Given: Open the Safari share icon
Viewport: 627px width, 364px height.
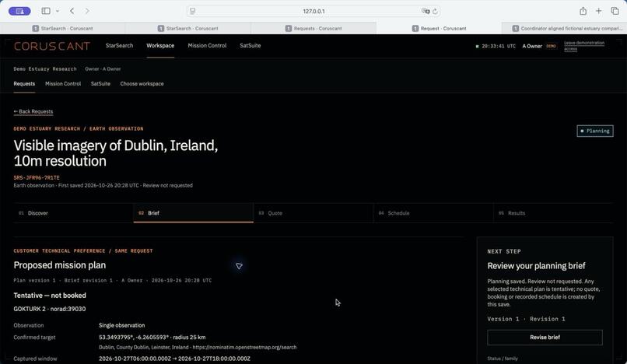Looking at the screenshot, I should tap(583, 11).
